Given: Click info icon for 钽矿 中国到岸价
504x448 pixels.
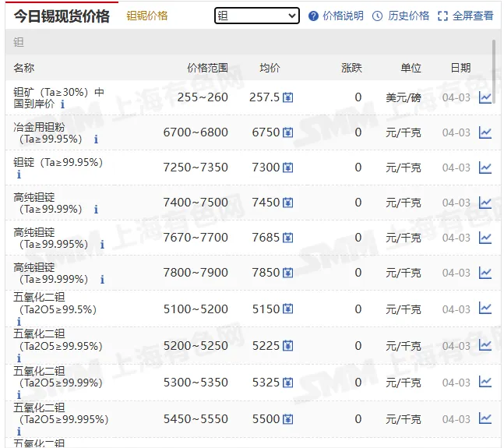Looking at the screenshot, I should 62,104.
